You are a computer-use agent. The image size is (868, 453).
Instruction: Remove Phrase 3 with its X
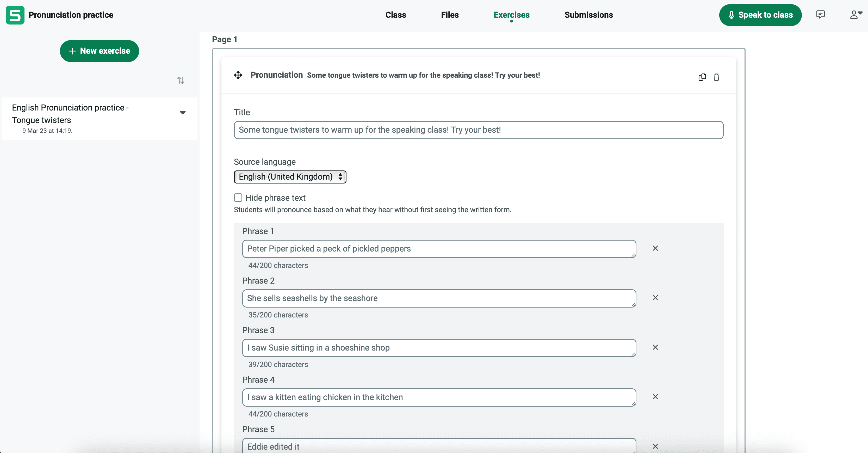click(x=655, y=347)
